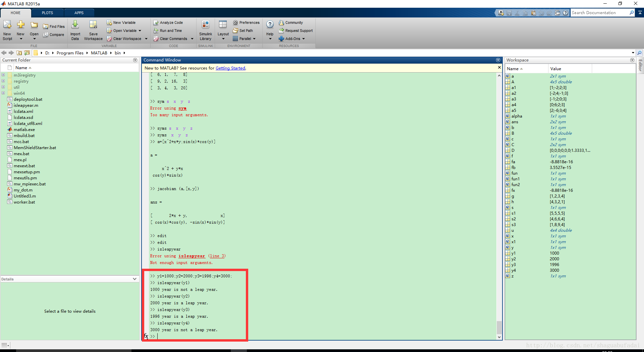Sort workspace by Value column
The height and width of the screenshot is (352, 644).
click(570, 69)
